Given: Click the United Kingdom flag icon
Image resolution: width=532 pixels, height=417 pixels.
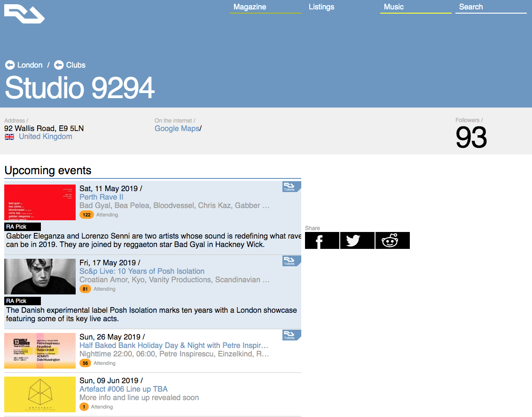Looking at the screenshot, I should [x=9, y=137].
